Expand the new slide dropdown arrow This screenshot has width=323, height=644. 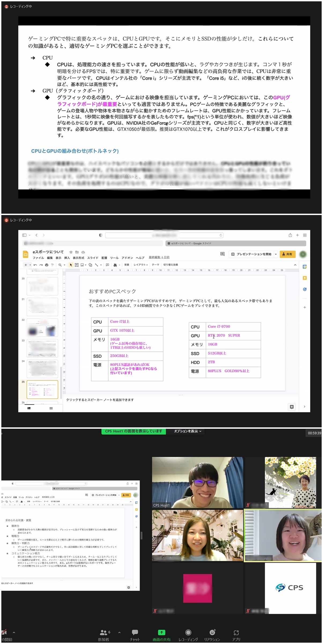click(x=30, y=265)
